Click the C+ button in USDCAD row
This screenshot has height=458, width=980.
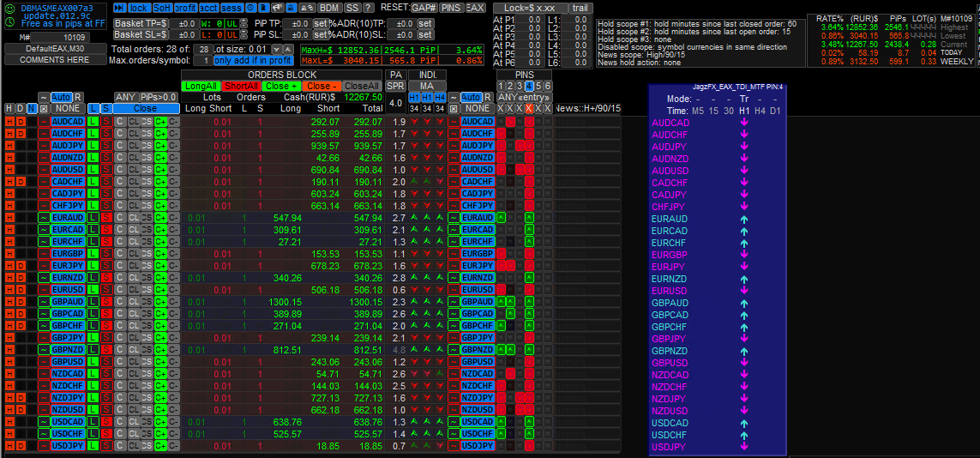tap(160, 422)
